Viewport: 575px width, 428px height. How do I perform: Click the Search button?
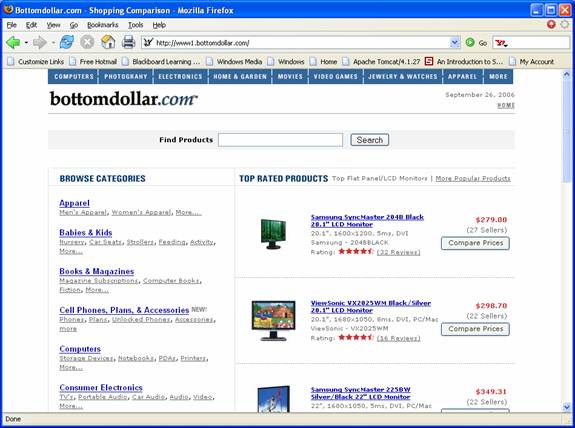[370, 140]
